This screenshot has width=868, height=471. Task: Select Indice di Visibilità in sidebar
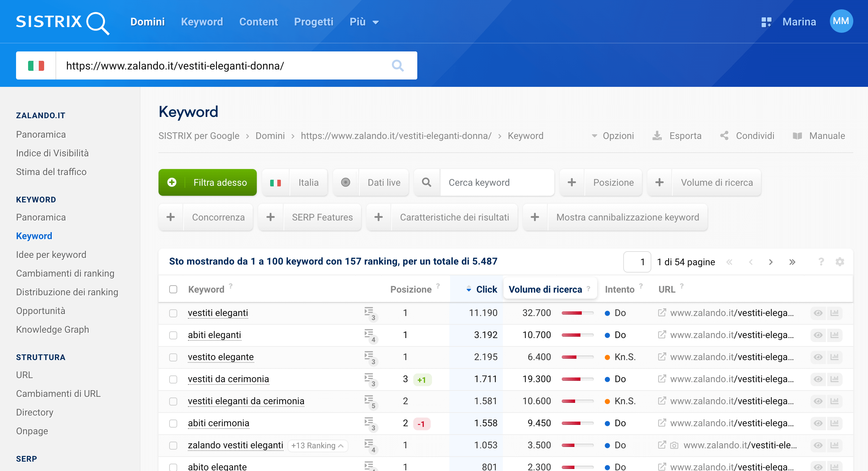pyautogui.click(x=52, y=153)
